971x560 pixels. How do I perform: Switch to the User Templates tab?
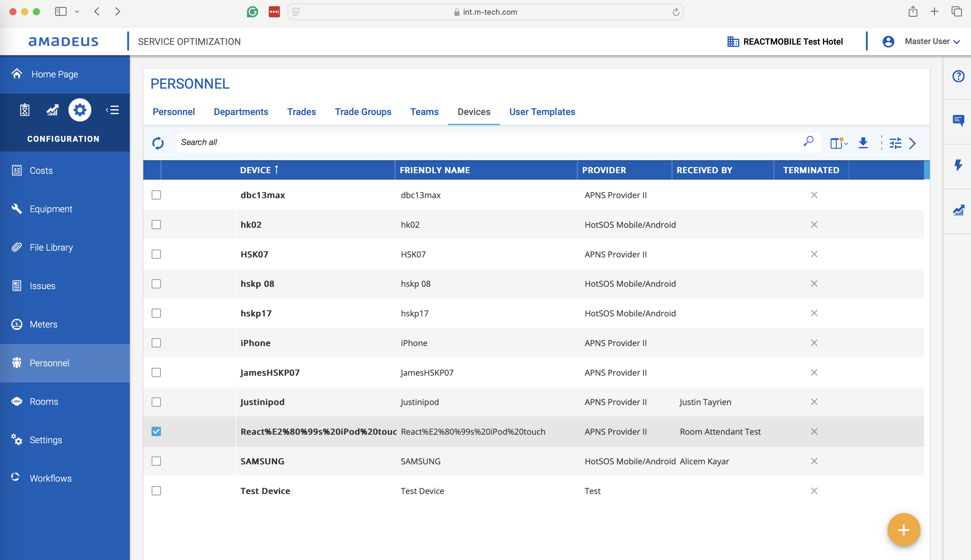pos(542,112)
